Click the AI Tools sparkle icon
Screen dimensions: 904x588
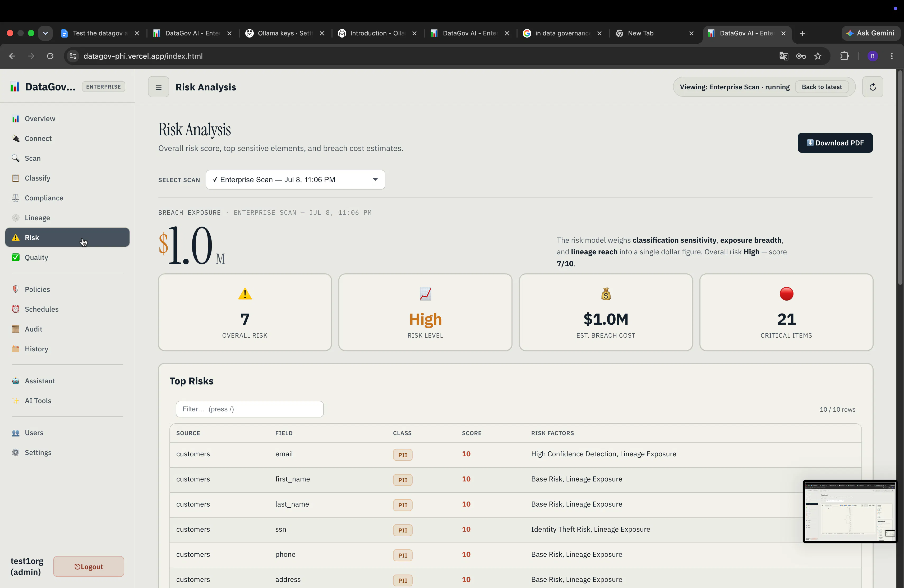click(x=16, y=400)
